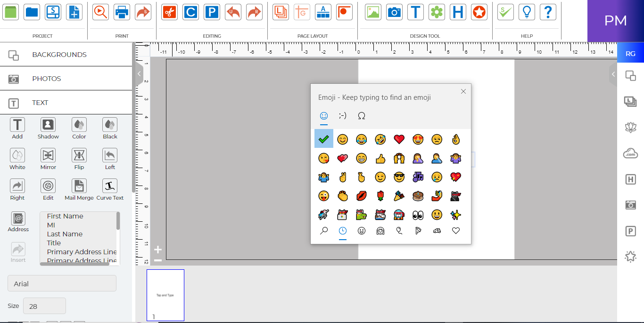Close the Emoji picker panel
The image size is (644, 323).
[463, 91]
